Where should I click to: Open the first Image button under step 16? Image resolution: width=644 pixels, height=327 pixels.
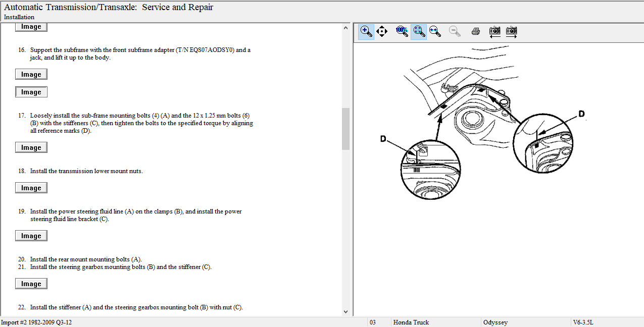pyautogui.click(x=31, y=74)
